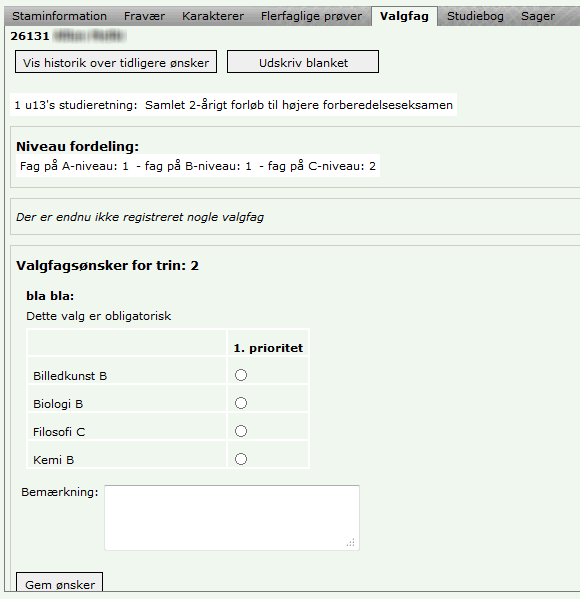The image size is (580, 599).
Task: Open the Staminformation tab
Action: click(59, 16)
